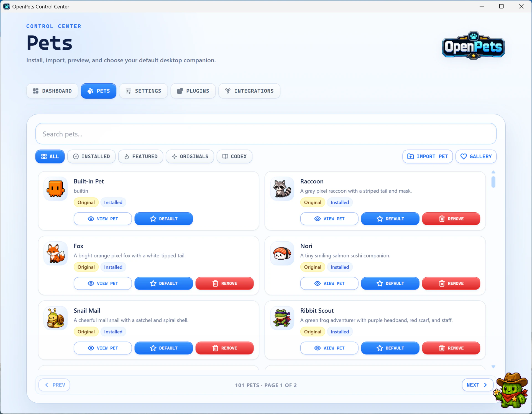The height and width of the screenshot is (414, 532).
Task: Click the Snail Mail avatar
Action: (x=56, y=318)
